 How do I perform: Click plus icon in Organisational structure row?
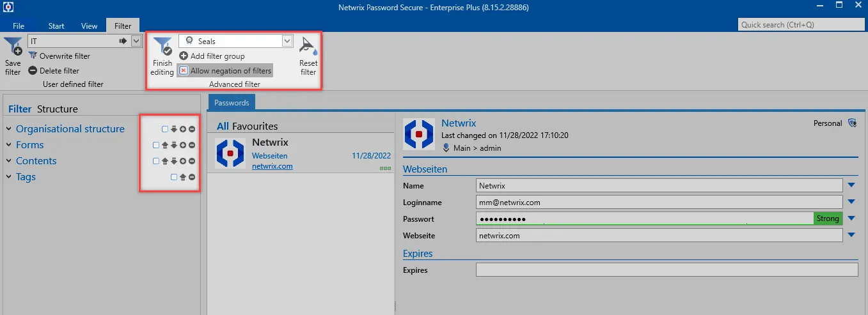[x=183, y=129]
